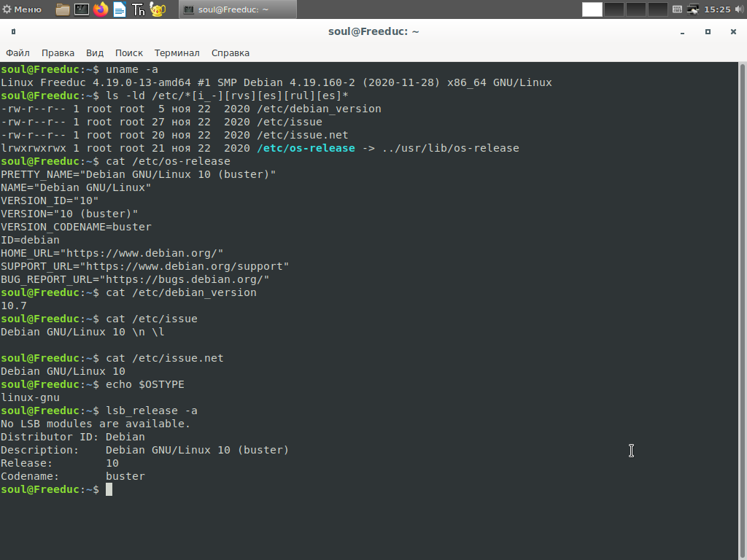747x560 pixels.
Task: Click the VERSION_CODENAME=buster line
Action: point(76,227)
